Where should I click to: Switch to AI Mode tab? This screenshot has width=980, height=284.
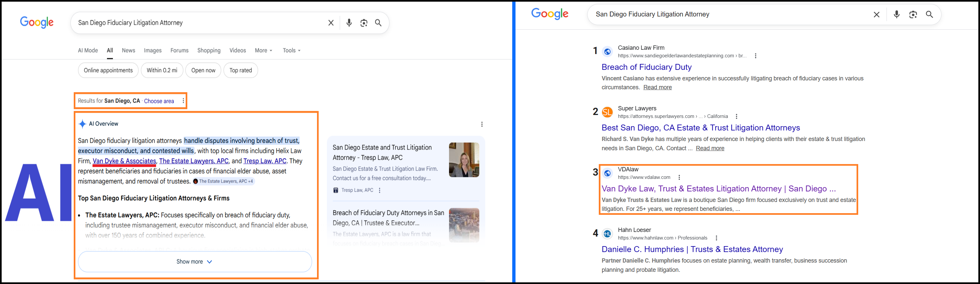(88, 50)
